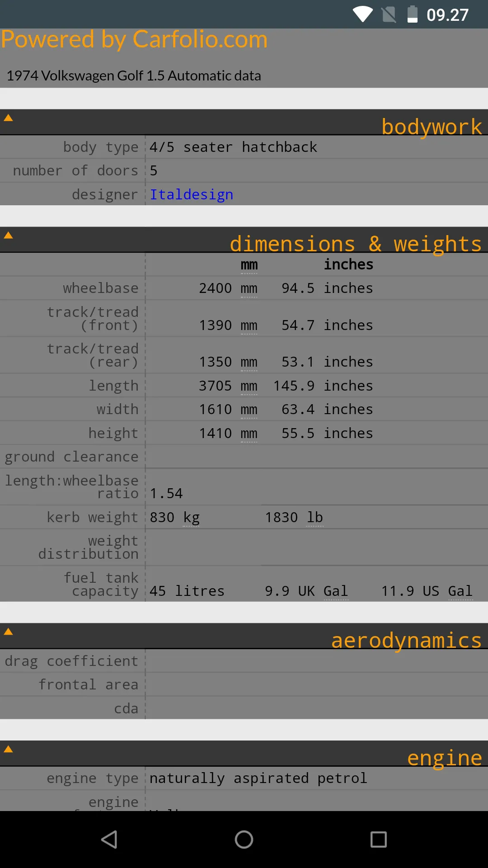This screenshot has height=868, width=488.
Task: Select the body type value 4/5 seater hatchback
Action: 234,147
